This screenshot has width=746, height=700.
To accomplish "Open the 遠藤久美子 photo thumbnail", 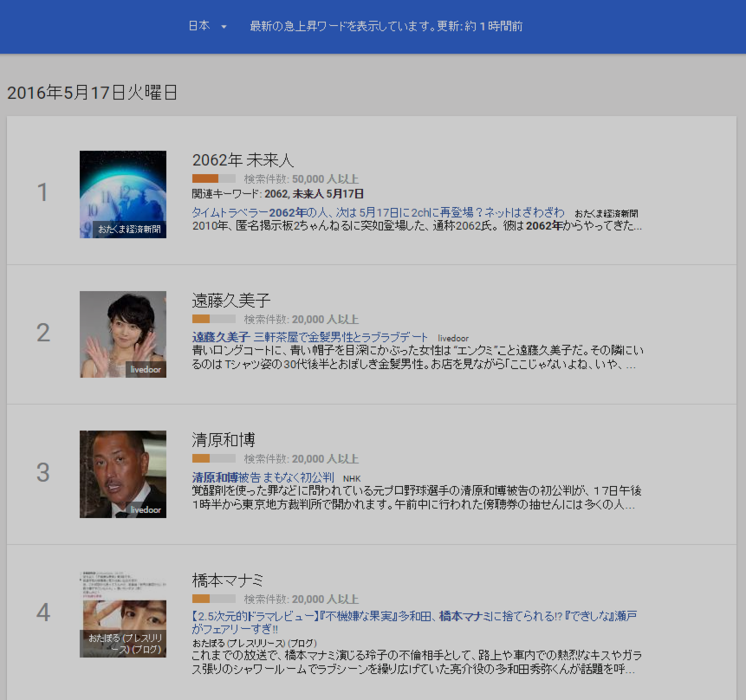I will pyautogui.click(x=123, y=334).
